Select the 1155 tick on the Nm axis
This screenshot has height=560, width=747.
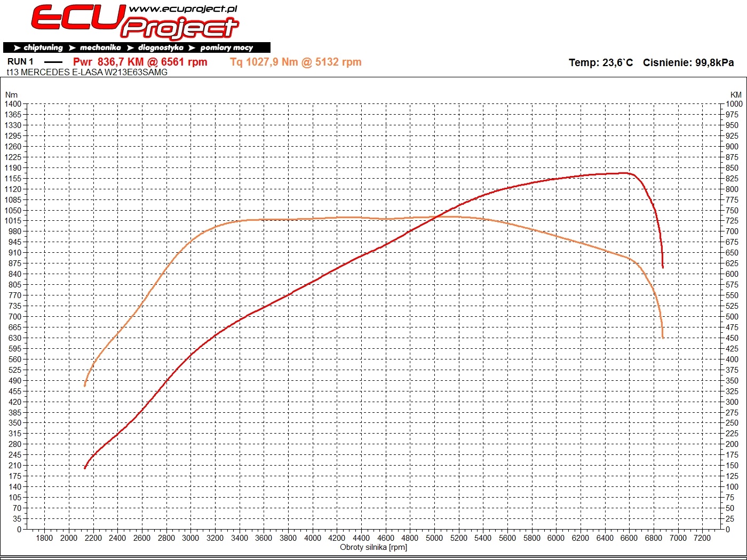[13, 179]
